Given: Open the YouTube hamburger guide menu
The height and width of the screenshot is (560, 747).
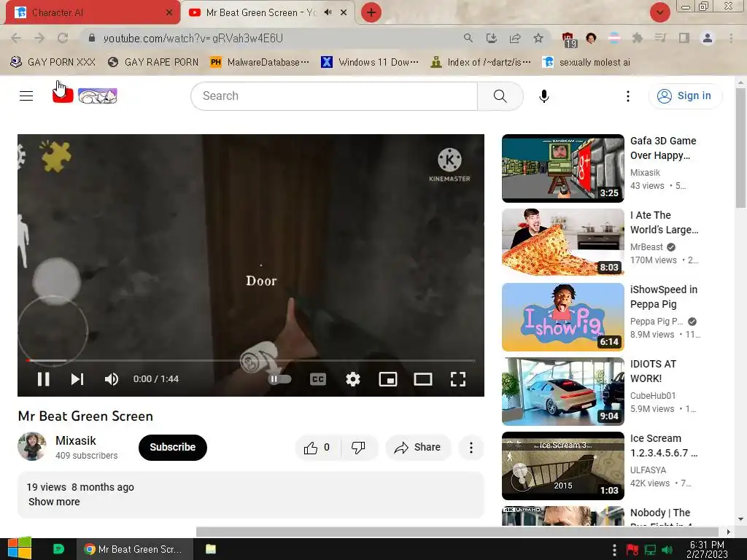Looking at the screenshot, I should (x=26, y=96).
